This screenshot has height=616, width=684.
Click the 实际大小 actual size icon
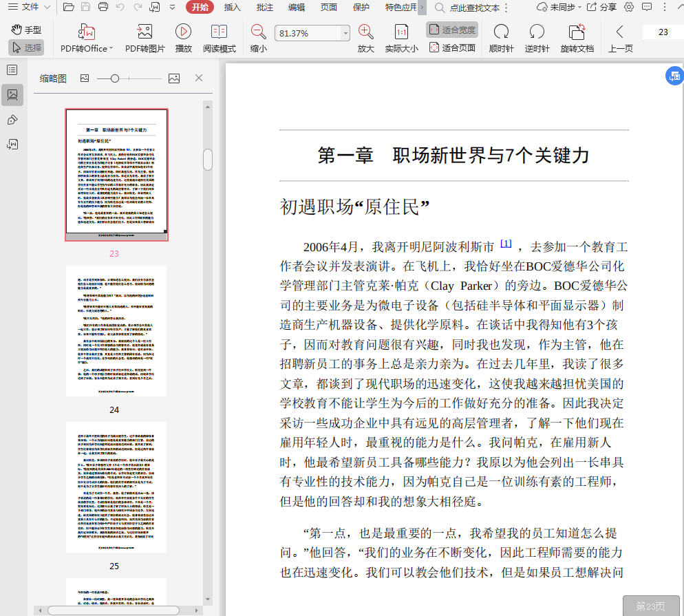pos(401,32)
